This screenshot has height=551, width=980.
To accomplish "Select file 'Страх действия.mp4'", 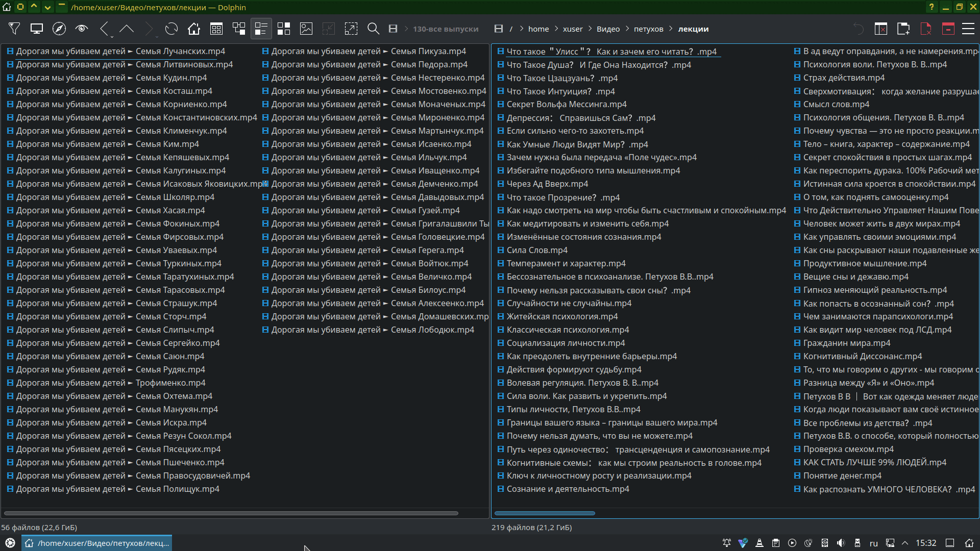I will (839, 78).
